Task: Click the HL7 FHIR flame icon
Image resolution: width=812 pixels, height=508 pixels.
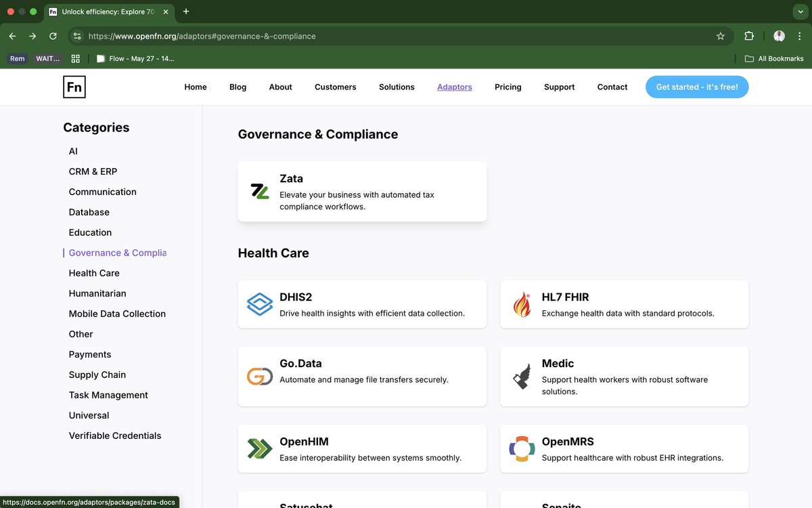Action: click(522, 305)
